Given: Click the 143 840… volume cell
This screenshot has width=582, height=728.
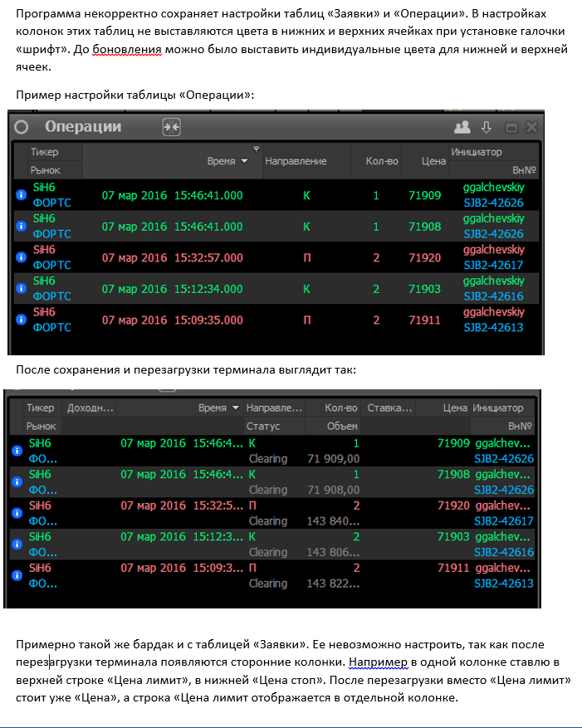Looking at the screenshot, I should click(333, 521).
